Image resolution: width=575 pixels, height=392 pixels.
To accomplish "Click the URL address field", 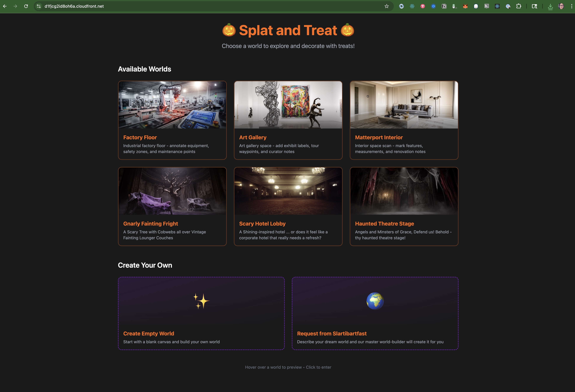I will click(198, 6).
